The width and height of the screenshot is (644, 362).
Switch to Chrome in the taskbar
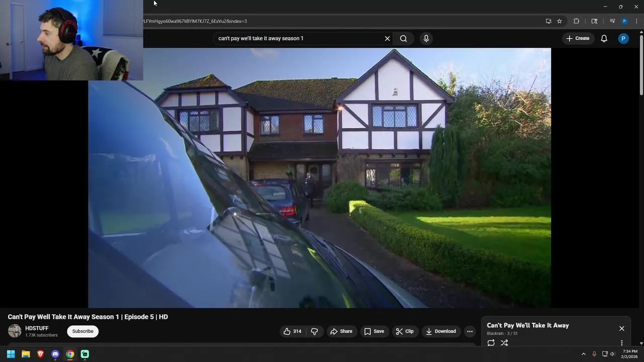pyautogui.click(x=70, y=354)
